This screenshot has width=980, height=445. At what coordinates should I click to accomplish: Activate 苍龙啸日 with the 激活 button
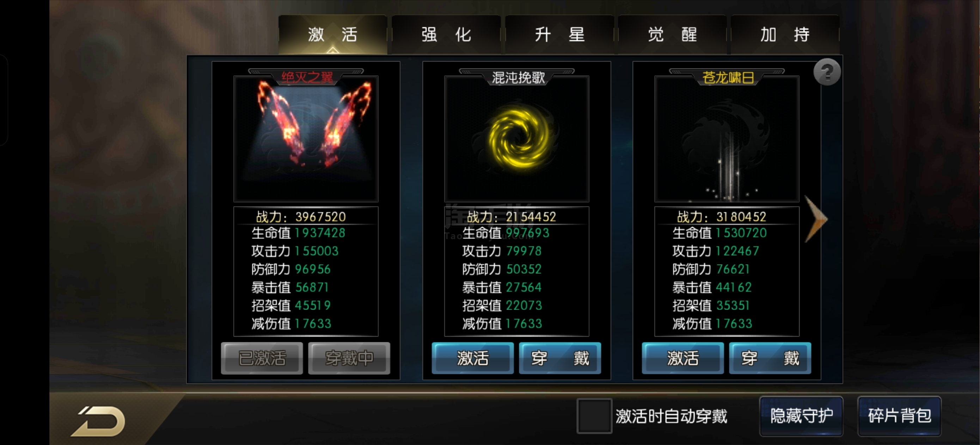coord(683,358)
